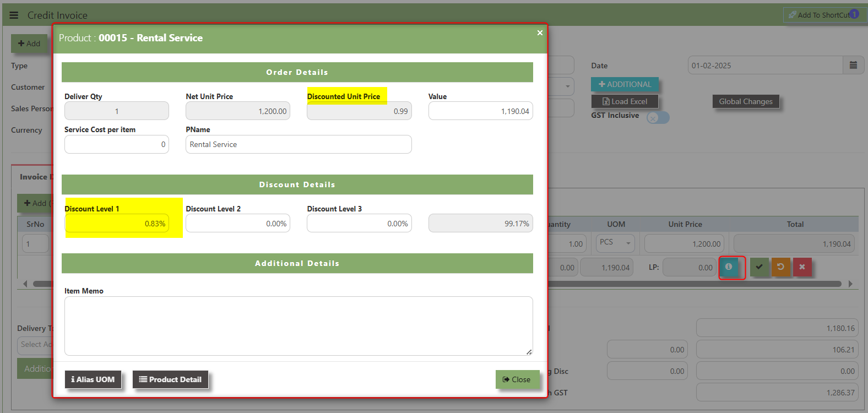Close the product dialog with X
The image size is (868, 413).
(540, 33)
